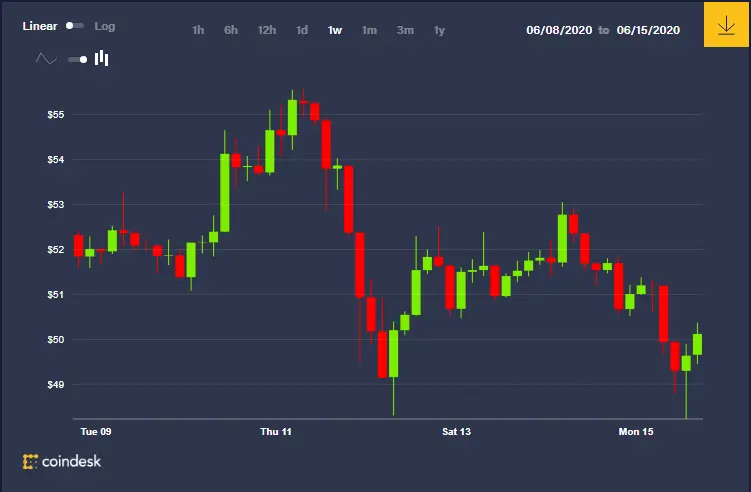Click the Sat 13 date axis label
751x492 pixels.
pos(456,432)
